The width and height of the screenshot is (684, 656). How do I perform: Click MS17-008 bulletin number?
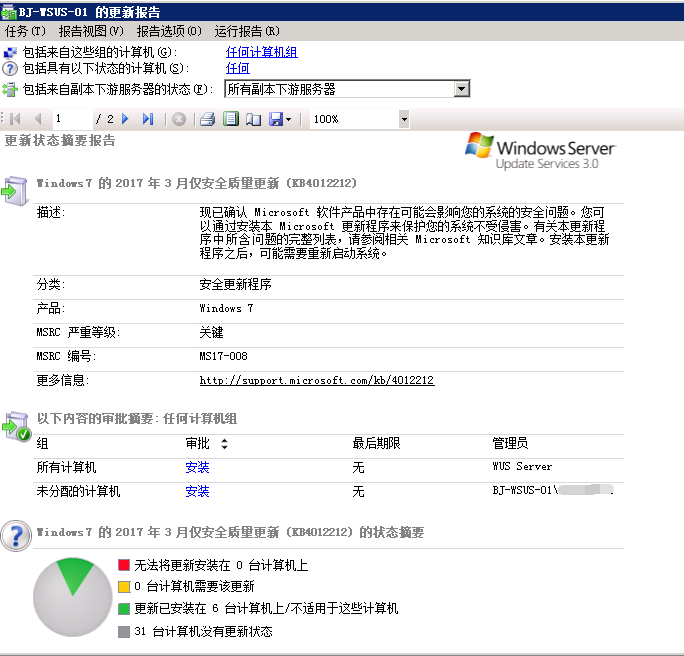223,356
